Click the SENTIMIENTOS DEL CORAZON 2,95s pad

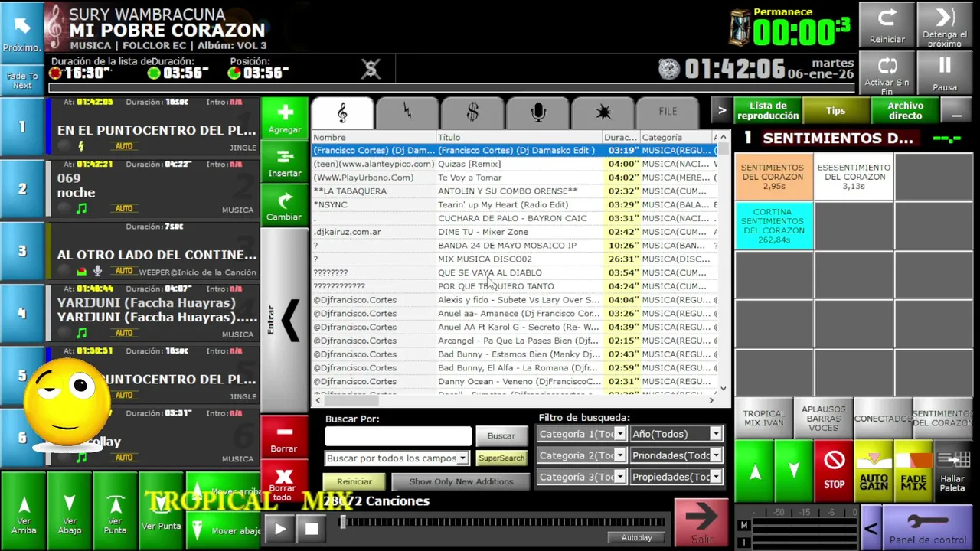[773, 177]
